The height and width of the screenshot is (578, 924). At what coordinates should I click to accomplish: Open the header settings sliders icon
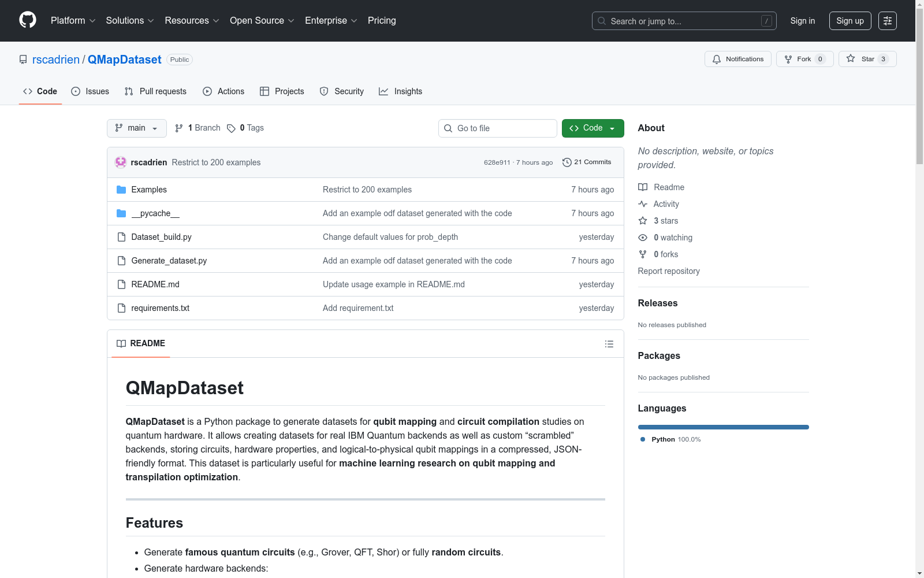(888, 21)
